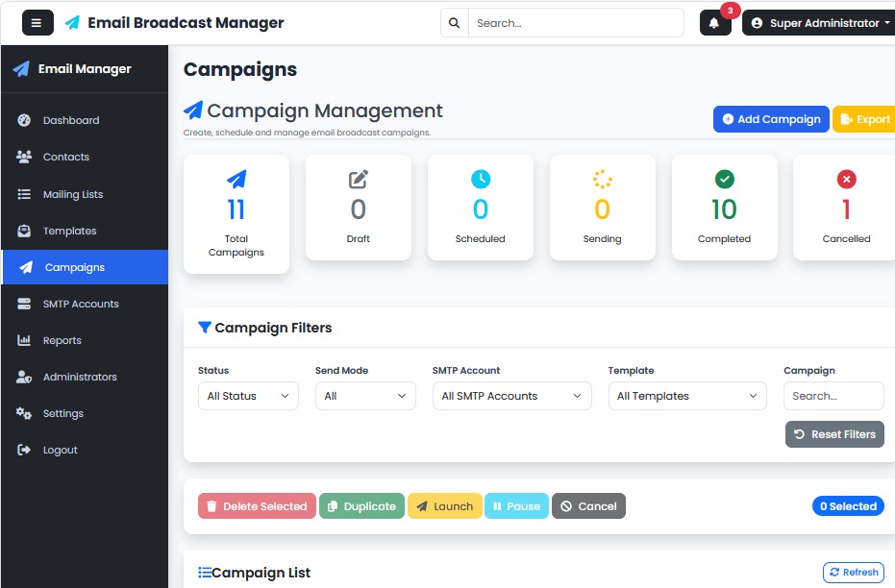
Task: Open the Send Mode dropdown
Action: point(365,396)
